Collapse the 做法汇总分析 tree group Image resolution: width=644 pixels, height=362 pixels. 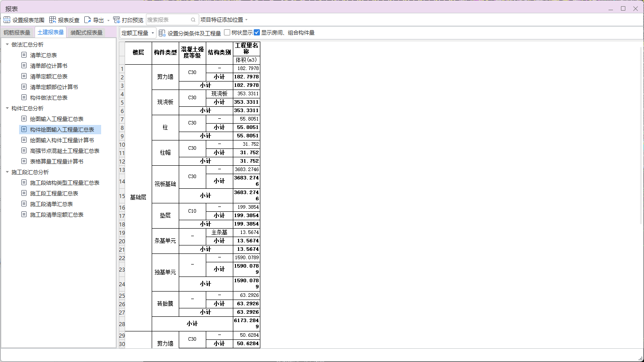(7, 44)
